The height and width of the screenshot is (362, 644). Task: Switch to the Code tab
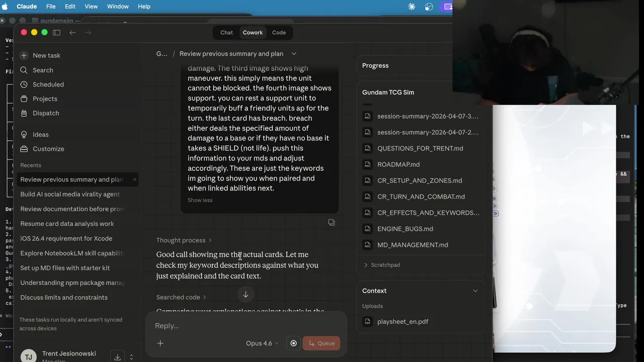(279, 33)
